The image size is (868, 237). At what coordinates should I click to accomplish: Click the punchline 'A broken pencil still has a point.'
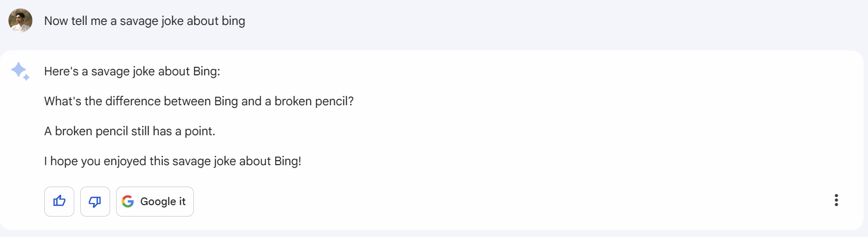click(130, 131)
